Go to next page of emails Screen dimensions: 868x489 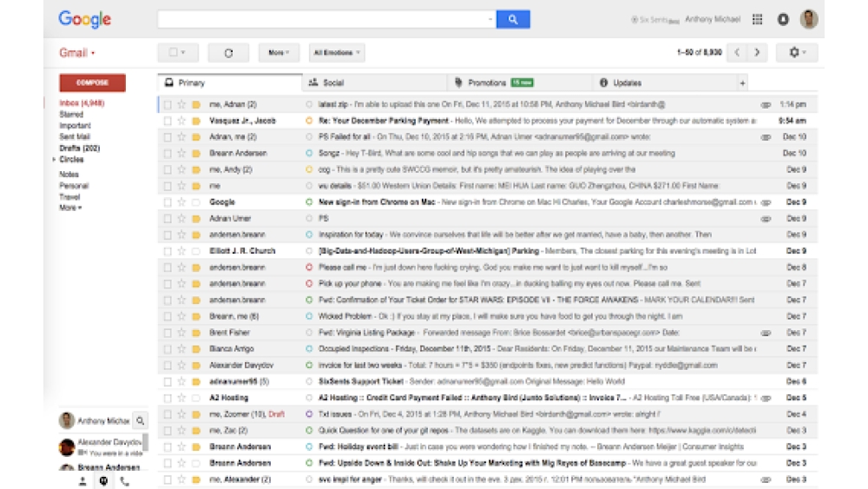(758, 53)
